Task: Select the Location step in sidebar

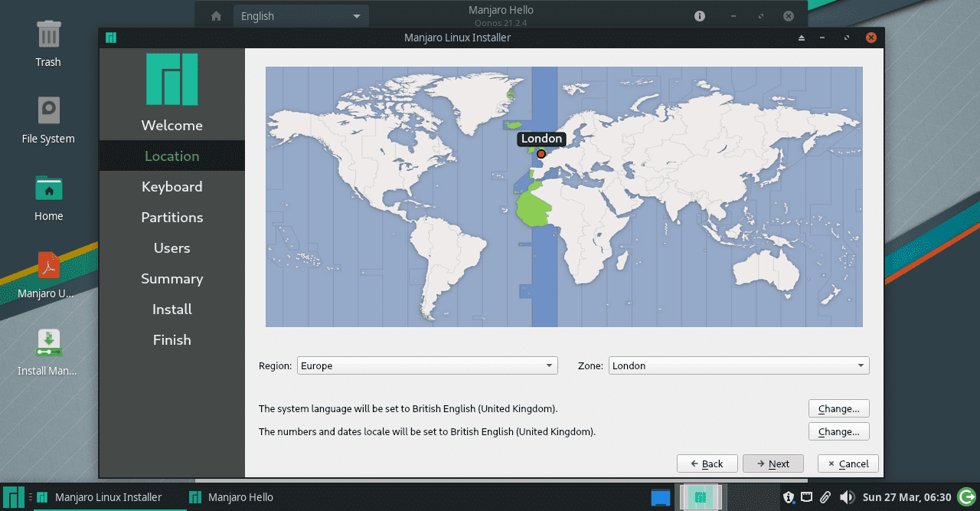Action: tap(172, 156)
